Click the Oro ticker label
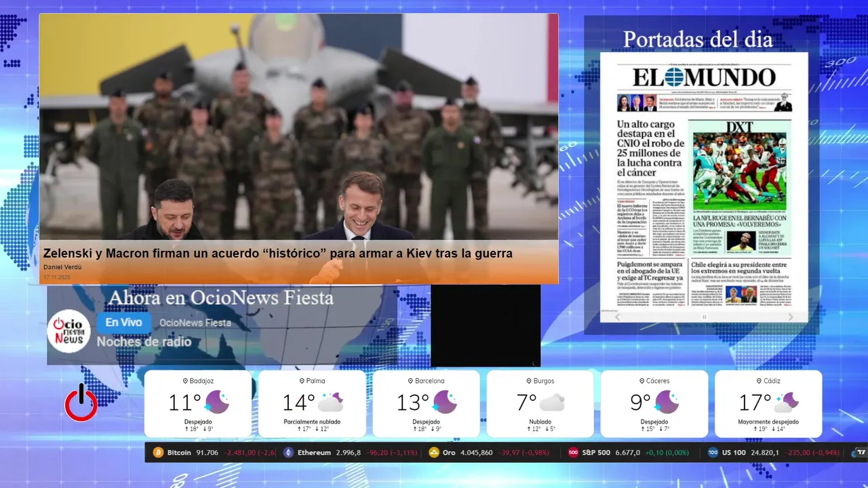This screenshot has width=868, height=488. pos(450,453)
